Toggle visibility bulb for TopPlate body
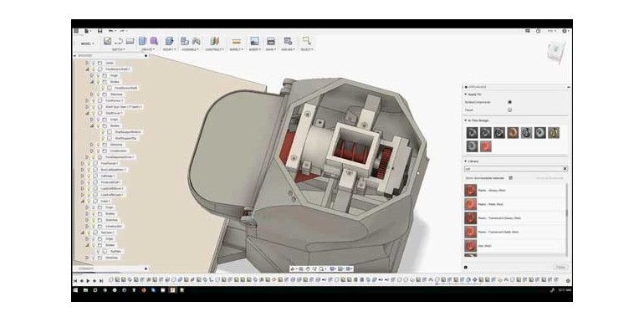This screenshot has height=322, width=644. 98,252
